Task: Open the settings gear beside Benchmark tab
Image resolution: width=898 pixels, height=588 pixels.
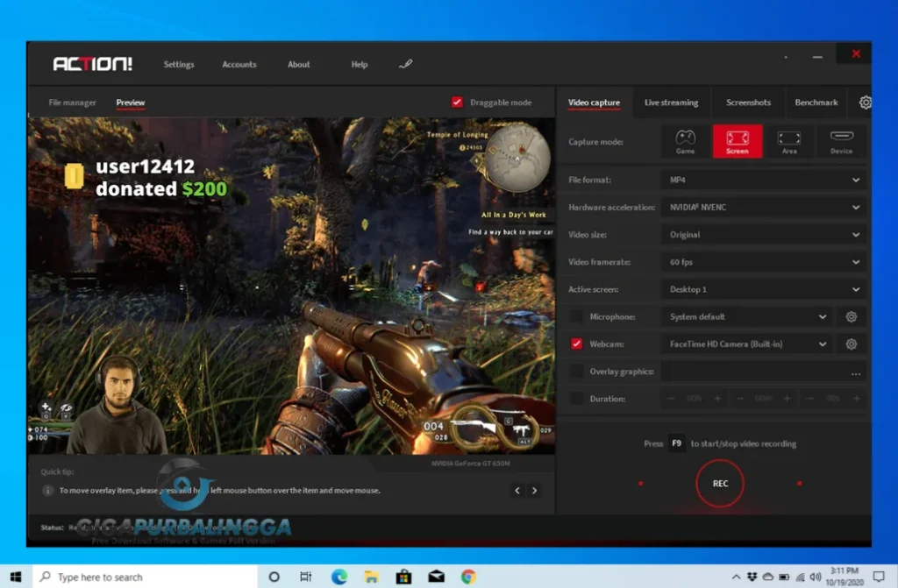Action: coord(866,103)
